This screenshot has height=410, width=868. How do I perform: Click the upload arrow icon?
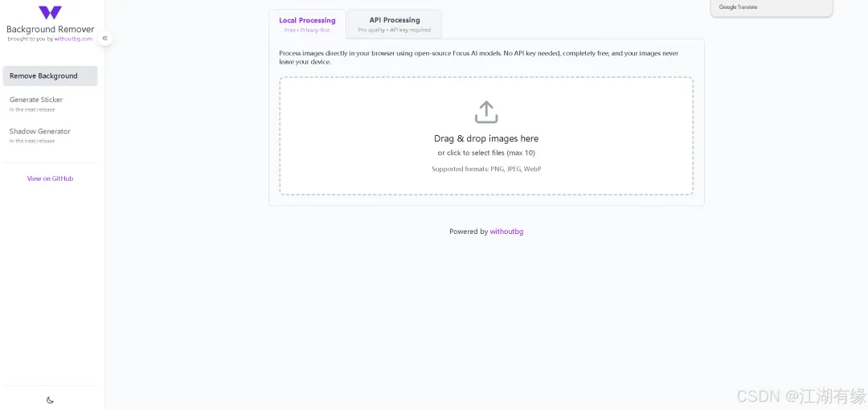(486, 112)
